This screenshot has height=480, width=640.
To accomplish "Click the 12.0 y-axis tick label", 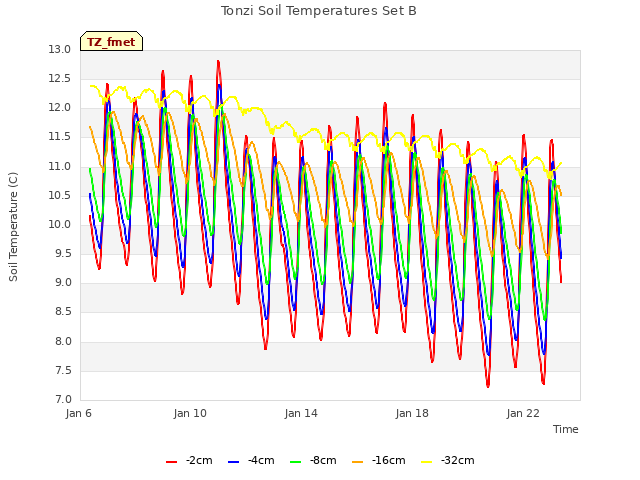I will 60,108.
